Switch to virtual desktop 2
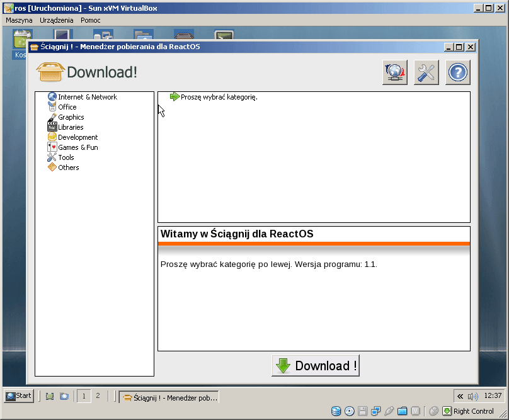The width and height of the screenshot is (509, 420). click(98, 396)
